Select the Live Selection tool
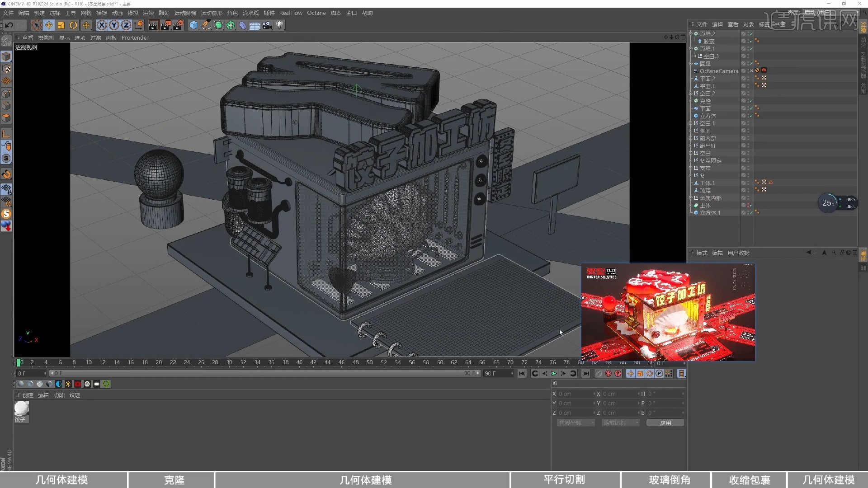The width and height of the screenshot is (868, 488). pos(37,25)
